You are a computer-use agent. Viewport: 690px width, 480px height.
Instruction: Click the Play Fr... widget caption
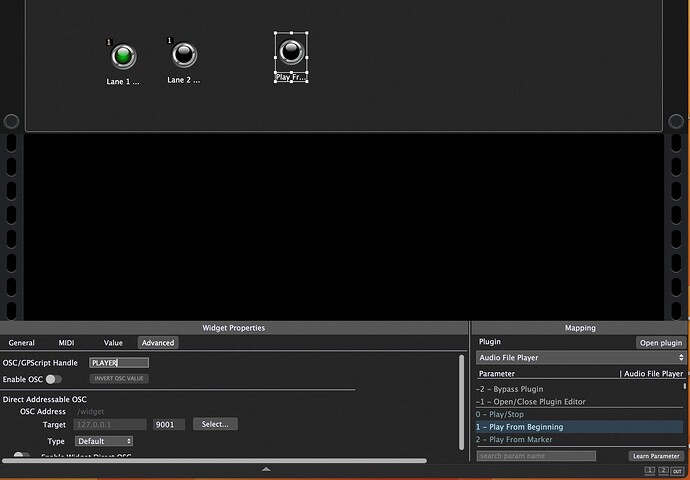coord(290,77)
